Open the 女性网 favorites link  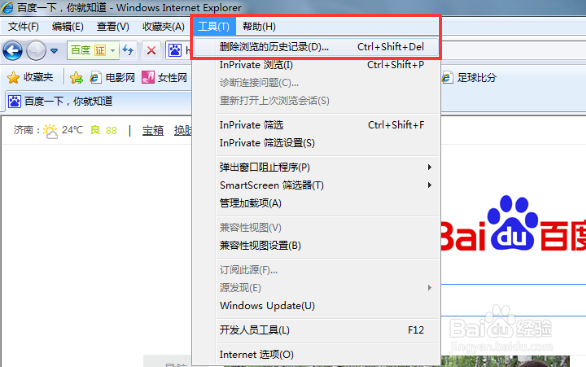point(164,77)
